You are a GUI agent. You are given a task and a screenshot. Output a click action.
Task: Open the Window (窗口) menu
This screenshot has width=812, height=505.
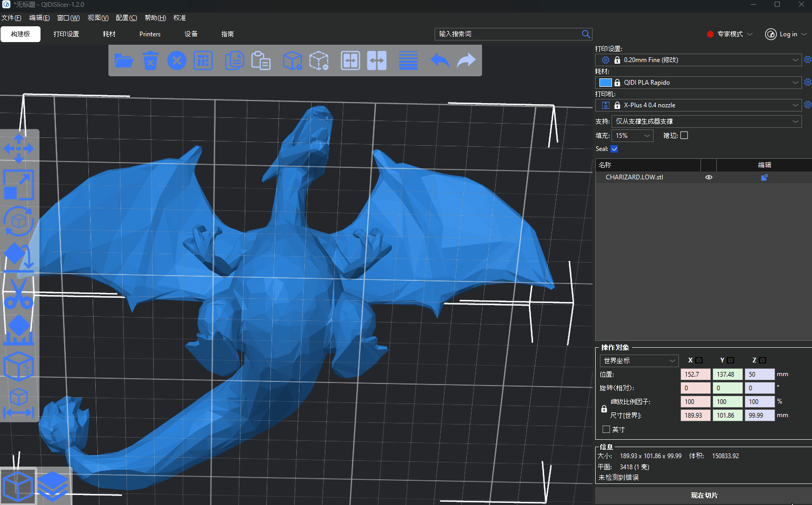pos(68,18)
